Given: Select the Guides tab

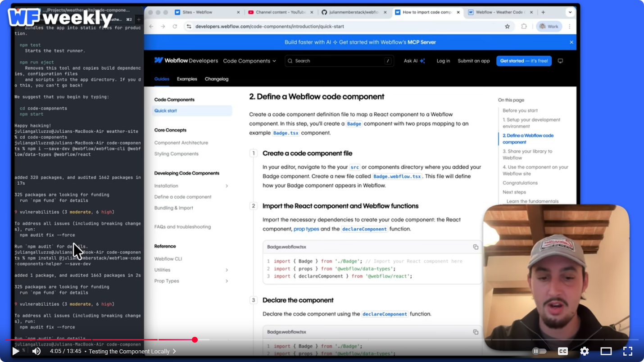Looking at the screenshot, I should click(162, 79).
